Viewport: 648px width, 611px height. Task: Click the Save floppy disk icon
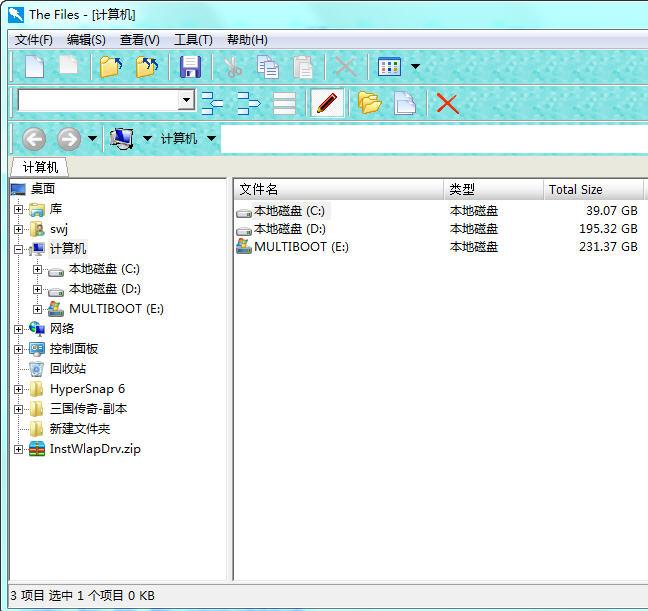click(190, 67)
